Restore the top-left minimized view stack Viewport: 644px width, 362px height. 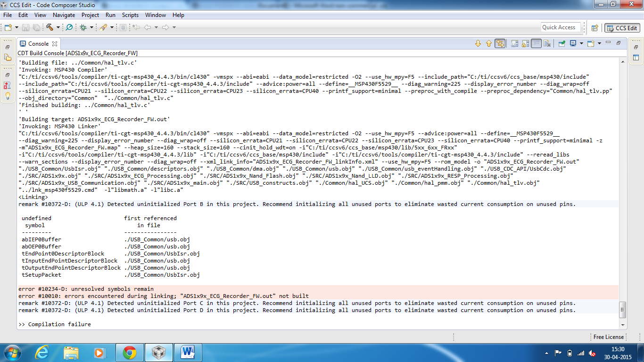8,47
